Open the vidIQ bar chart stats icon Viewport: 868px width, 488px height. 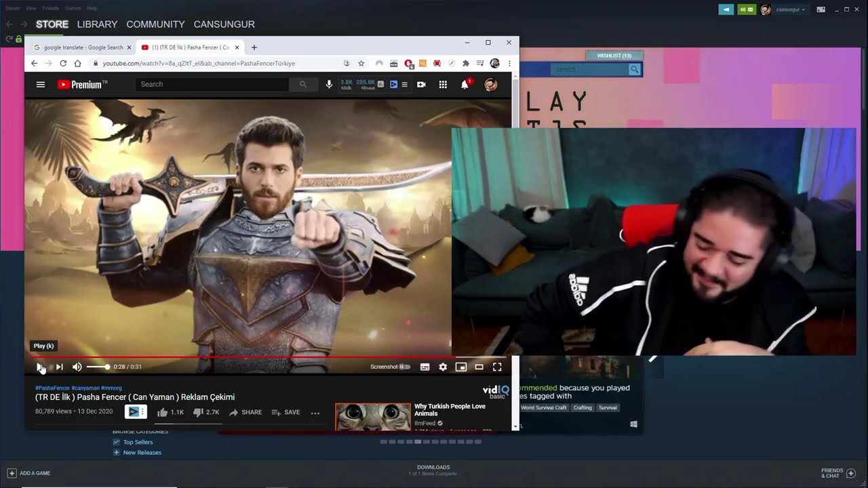(x=380, y=84)
